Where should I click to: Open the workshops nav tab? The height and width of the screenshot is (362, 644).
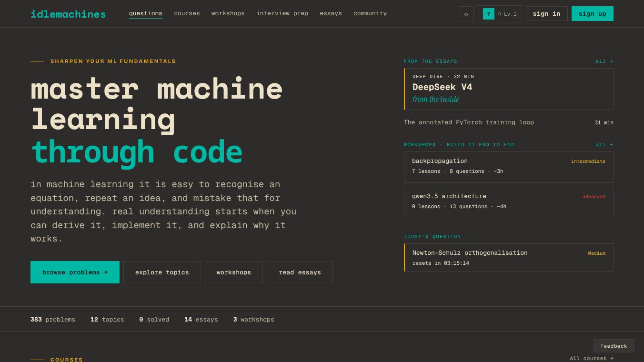[228, 13]
